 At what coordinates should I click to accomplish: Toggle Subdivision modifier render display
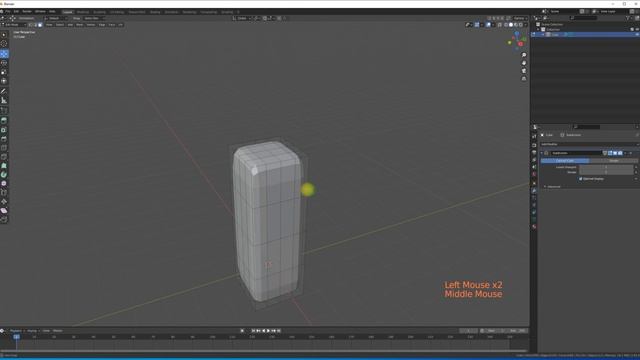coord(620,153)
